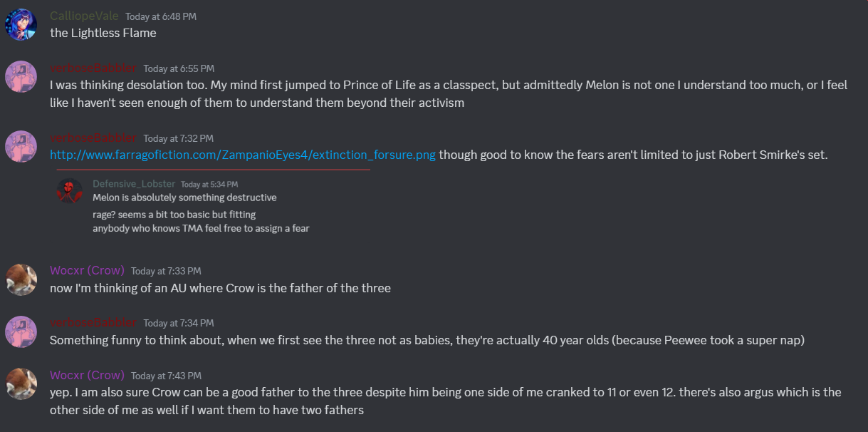Click the quoted "Melon is absolutely something destructive" text
This screenshot has width=868, height=432.
pyautogui.click(x=184, y=197)
